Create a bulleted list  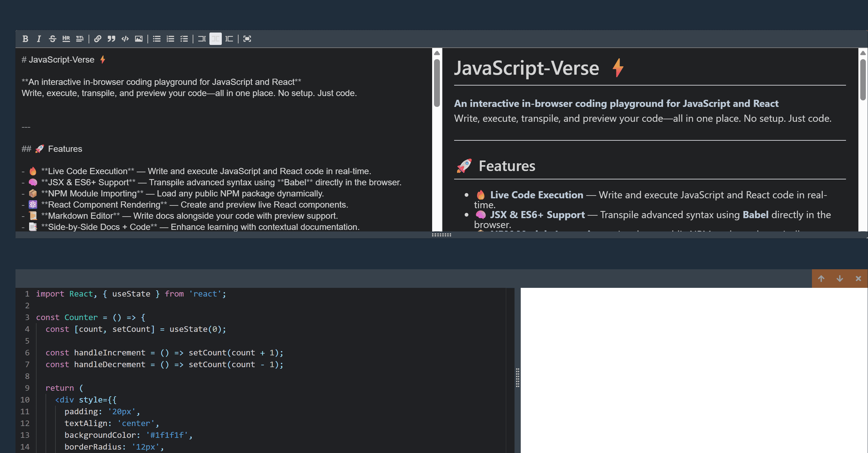[x=156, y=39]
